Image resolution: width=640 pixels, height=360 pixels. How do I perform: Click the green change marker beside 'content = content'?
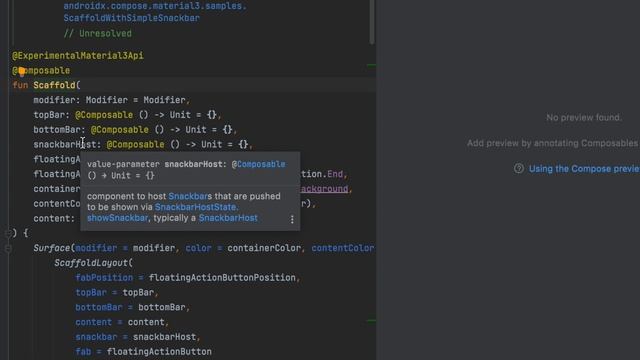(371, 321)
